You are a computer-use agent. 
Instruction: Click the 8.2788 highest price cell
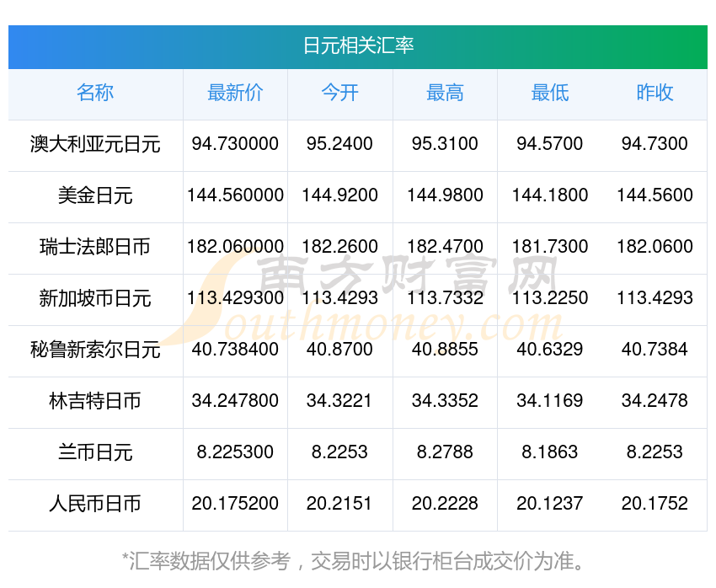pos(445,452)
